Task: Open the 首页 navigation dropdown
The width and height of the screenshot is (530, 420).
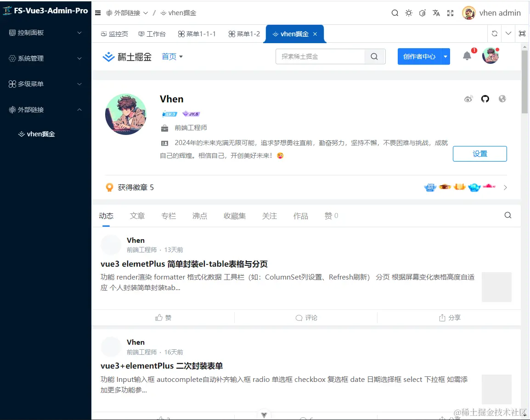Action: tap(172, 56)
